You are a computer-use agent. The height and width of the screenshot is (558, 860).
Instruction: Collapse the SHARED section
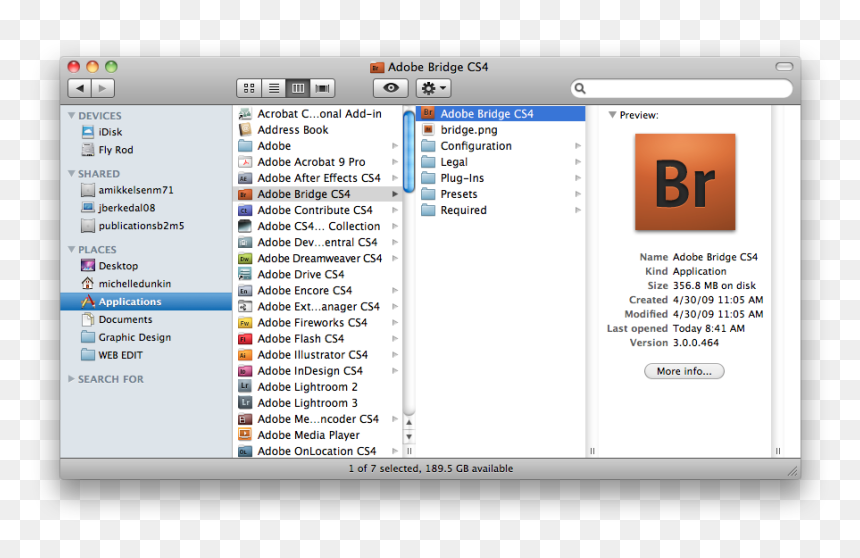click(x=71, y=173)
